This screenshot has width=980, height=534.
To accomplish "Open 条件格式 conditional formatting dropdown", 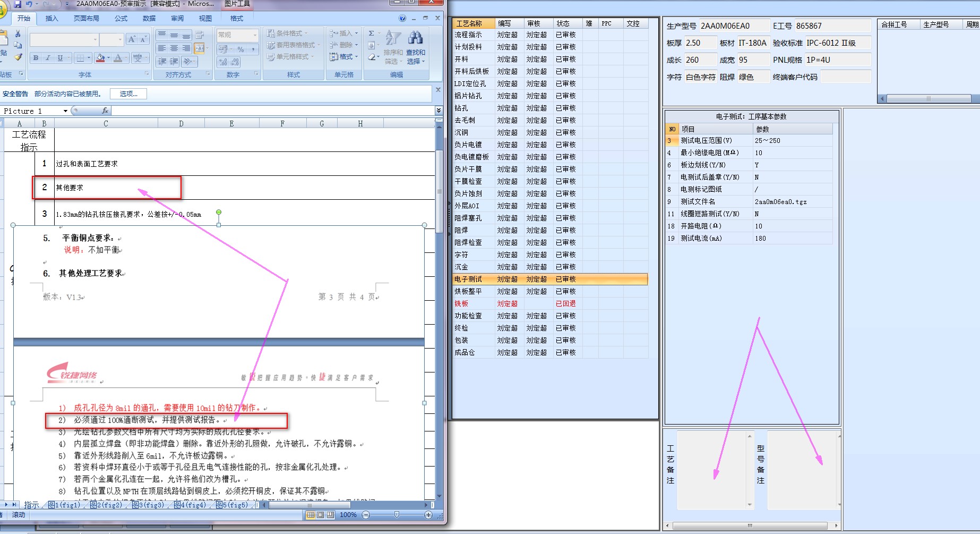I will coord(287,33).
